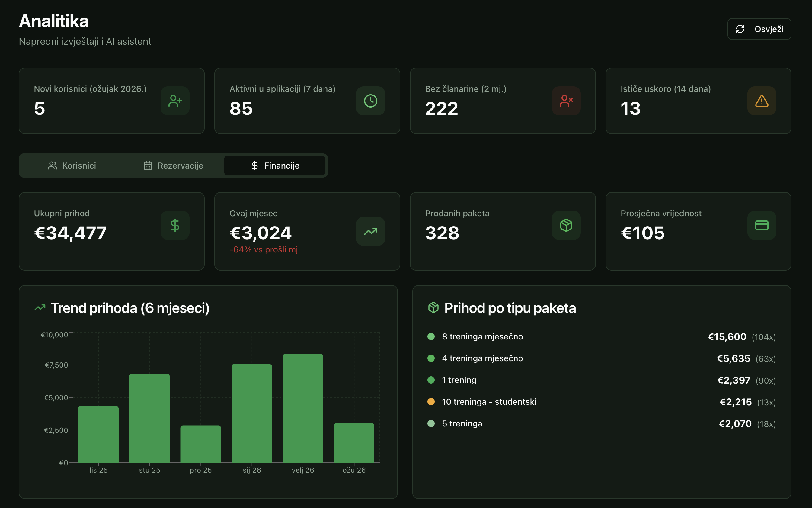This screenshot has height=508, width=812.
Task: Switch to the Korisnici tab
Action: coord(72,166)
